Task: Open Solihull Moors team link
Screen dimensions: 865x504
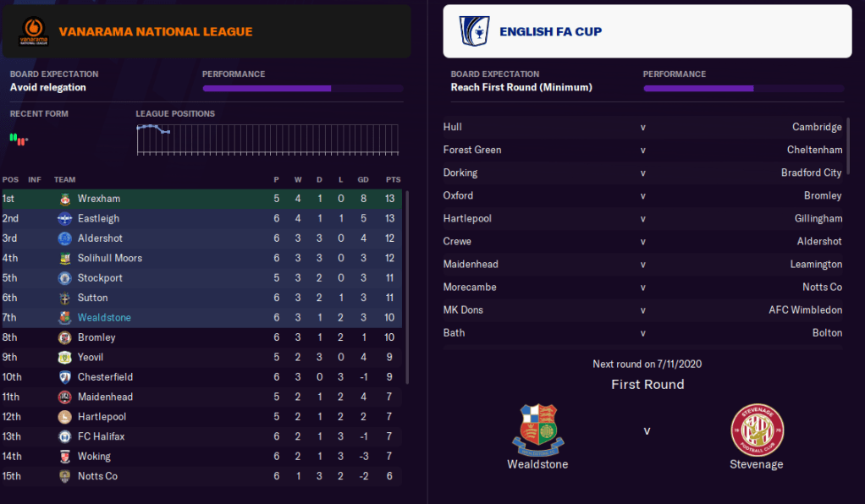Action: pos(109,258)
